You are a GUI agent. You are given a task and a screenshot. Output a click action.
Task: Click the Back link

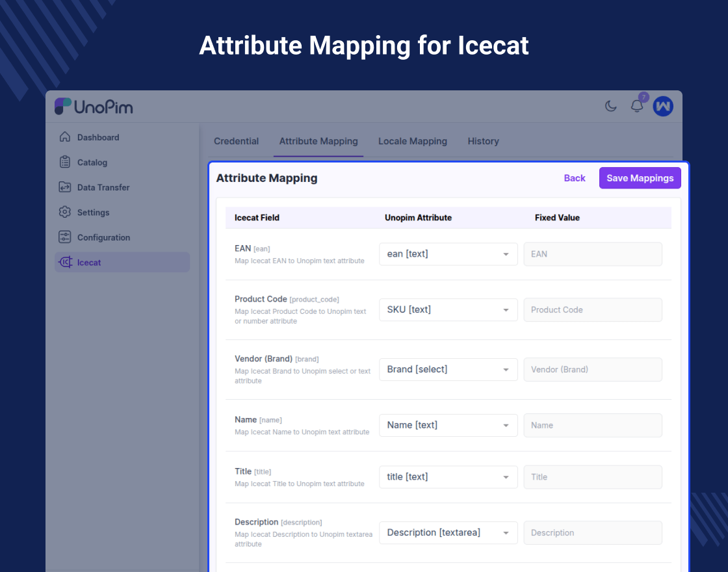tap(575, 178)
